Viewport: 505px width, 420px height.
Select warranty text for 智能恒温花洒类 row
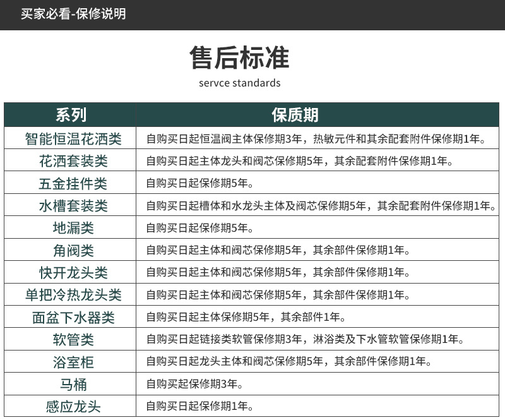pyautogui.click(x=316, y=139)
